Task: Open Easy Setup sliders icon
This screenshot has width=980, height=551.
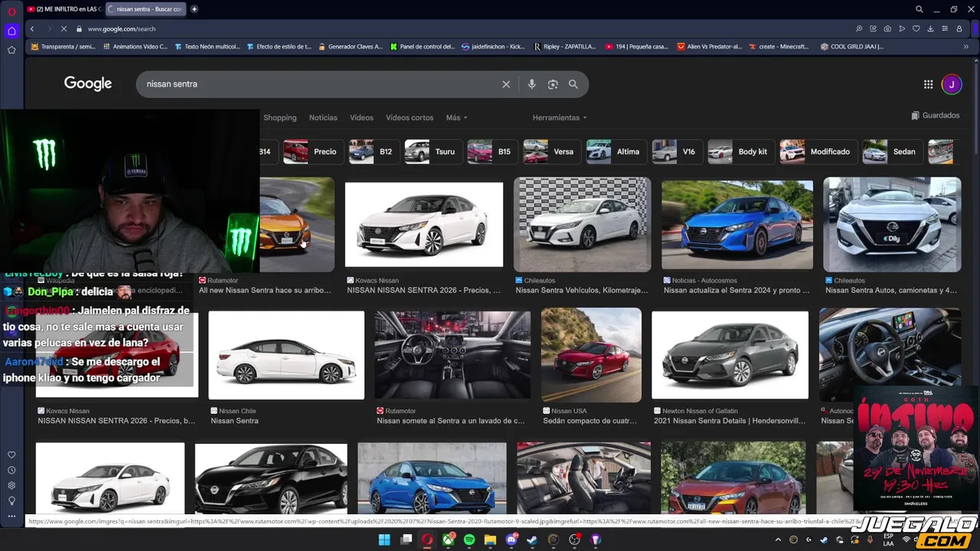Action: point(945,28)
